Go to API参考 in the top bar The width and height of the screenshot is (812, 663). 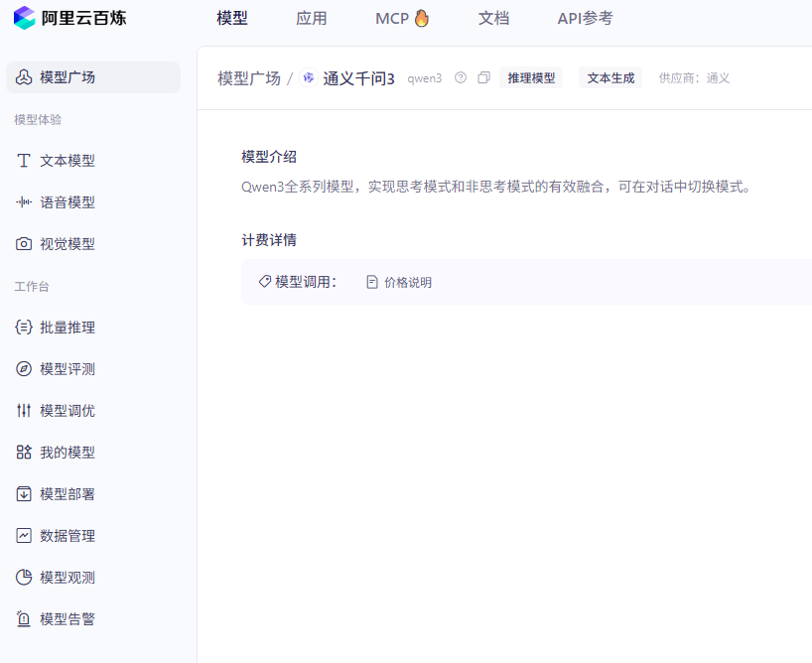pos(585,18)
